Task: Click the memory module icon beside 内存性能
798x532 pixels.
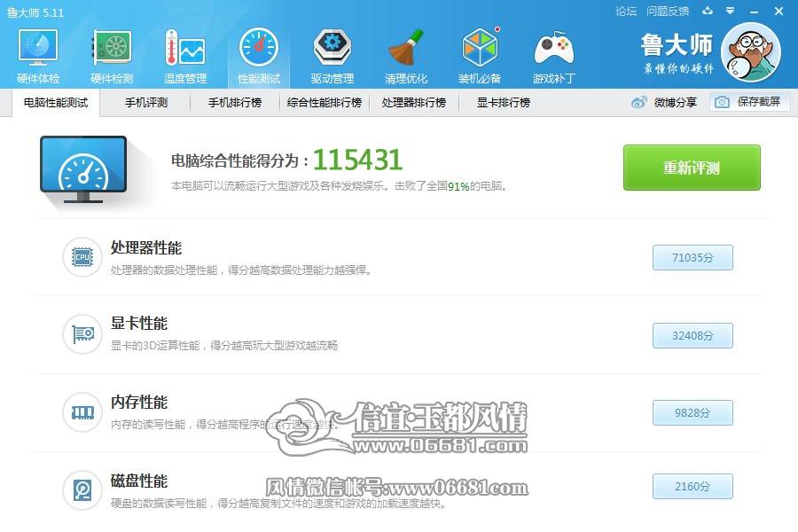Action: [x=82, y=412]
